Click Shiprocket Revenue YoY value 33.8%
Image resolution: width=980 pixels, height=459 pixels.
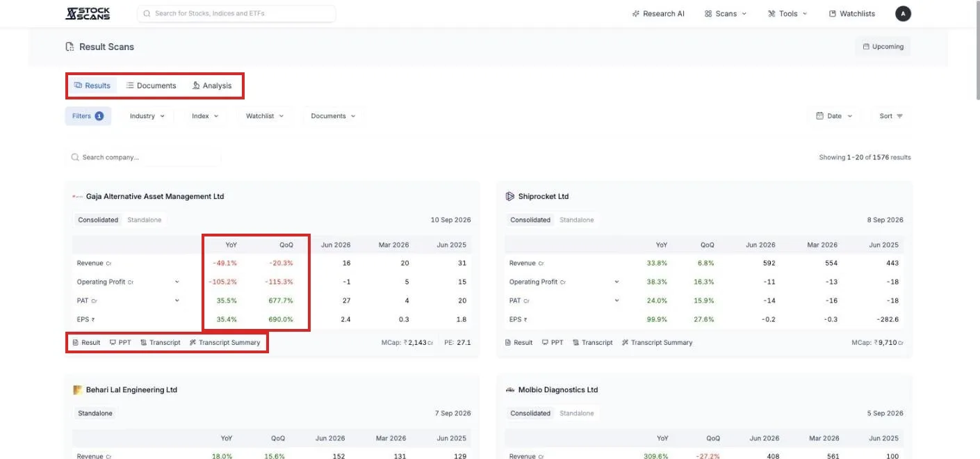pyautogui.click(x=656, y=263)
